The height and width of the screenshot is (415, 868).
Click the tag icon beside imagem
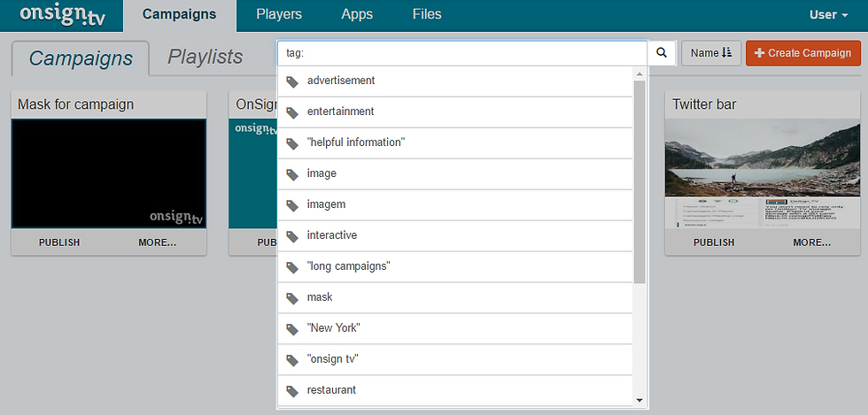(x=293, y=205)
